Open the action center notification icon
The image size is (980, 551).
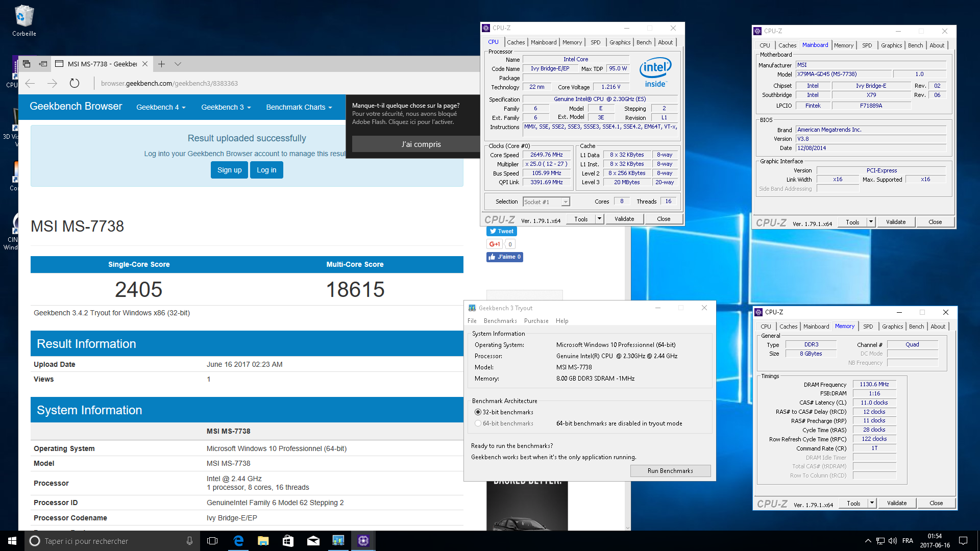(963, 541)
